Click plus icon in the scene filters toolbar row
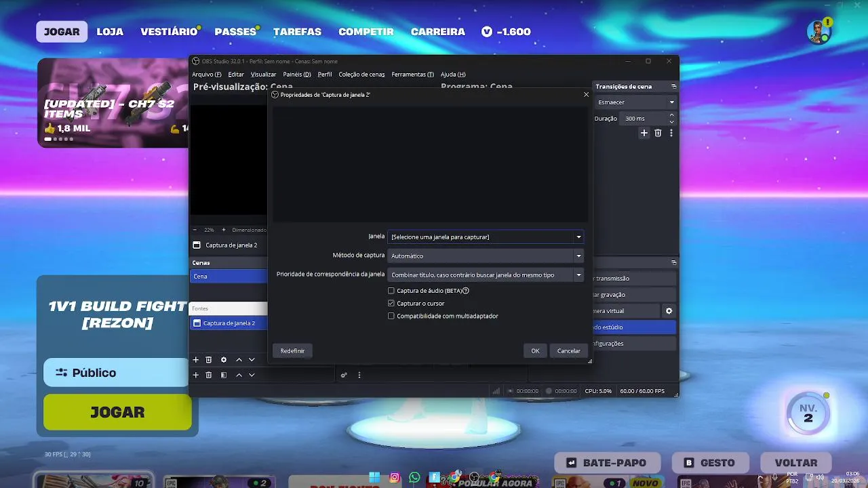The image size is (868, 488). coord(196,375)
